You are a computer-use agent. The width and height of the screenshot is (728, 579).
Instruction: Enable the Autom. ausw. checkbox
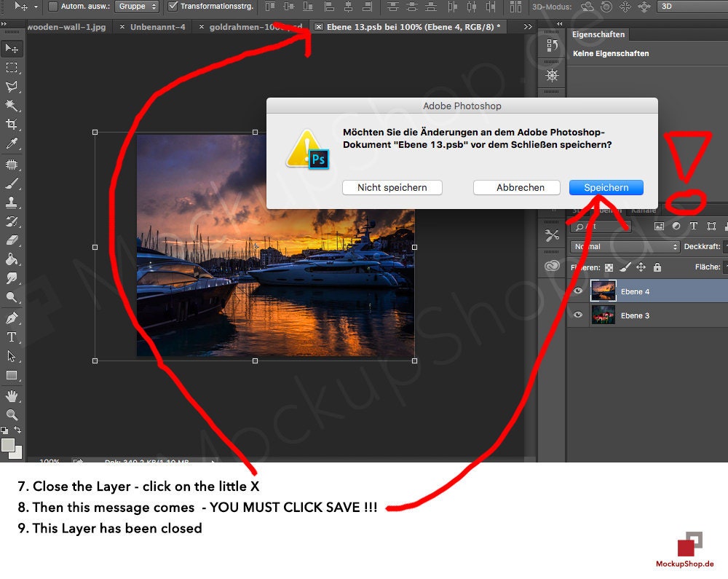(x=53, y=7)
